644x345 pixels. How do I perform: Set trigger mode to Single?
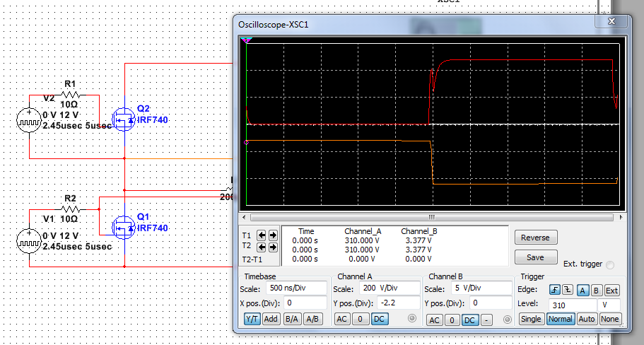click(x=532, y=319)
